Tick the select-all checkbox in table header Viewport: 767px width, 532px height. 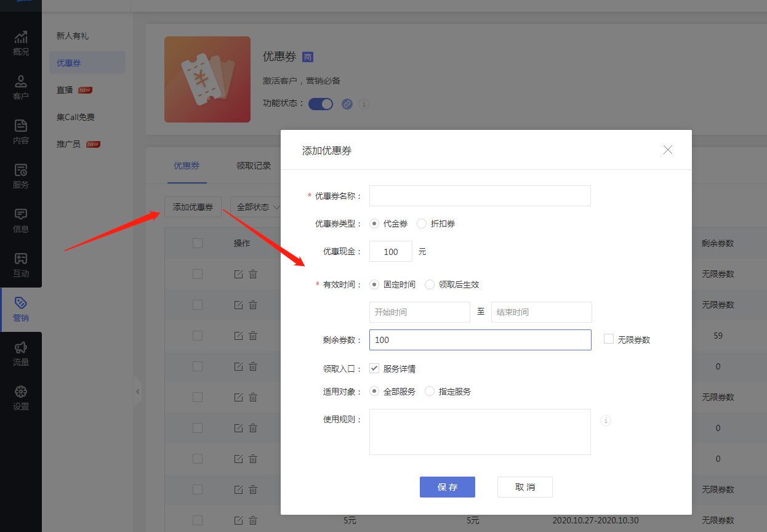pos(198,243)
